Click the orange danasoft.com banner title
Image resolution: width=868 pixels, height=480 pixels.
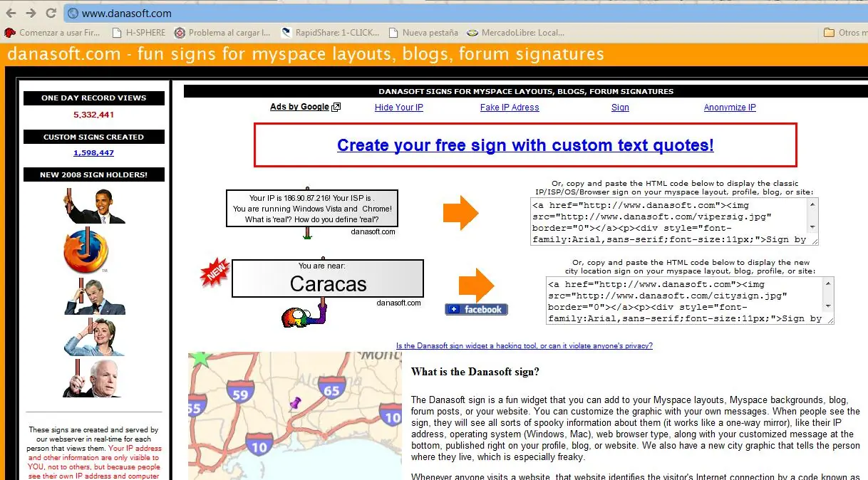(x=306, y=54)
